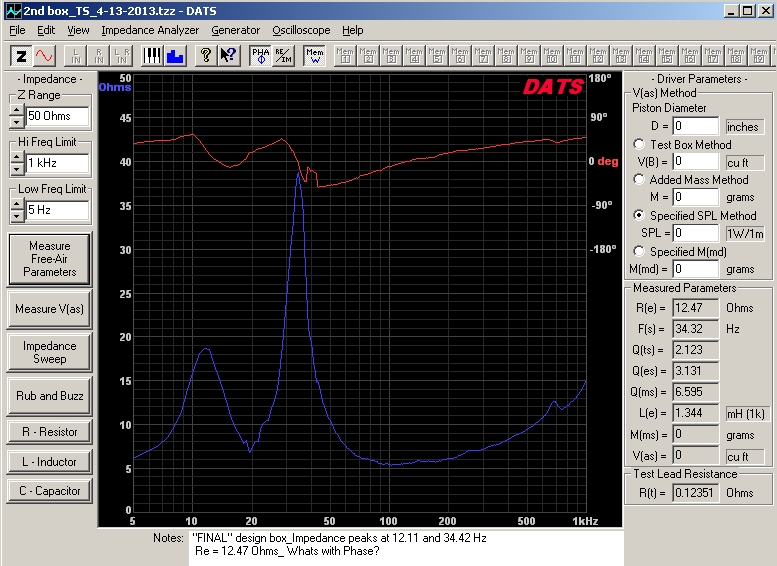Select memory slot Mem 3
Image resolution: width=777 pixels, height=566 pixels.
tap(391, 56)
